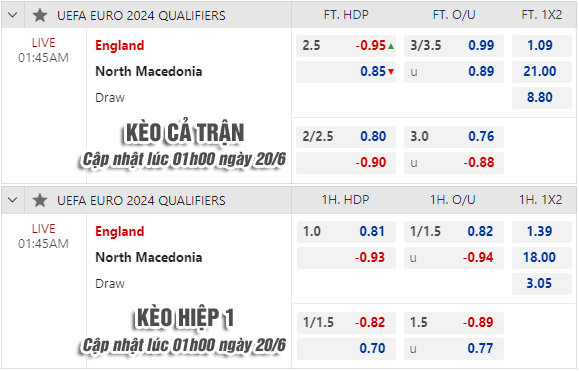Image resolution: width=579 pixels, height=371 pixels.
Task: Pick full-time over 3.0 at 0.76
Action: (x=454, y=137)
